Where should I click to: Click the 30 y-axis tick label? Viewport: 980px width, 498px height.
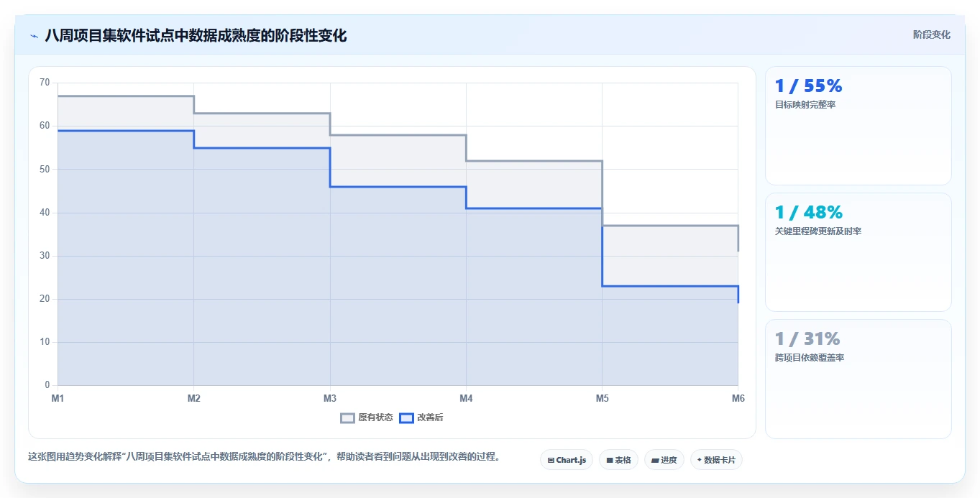tap(45, 256)
